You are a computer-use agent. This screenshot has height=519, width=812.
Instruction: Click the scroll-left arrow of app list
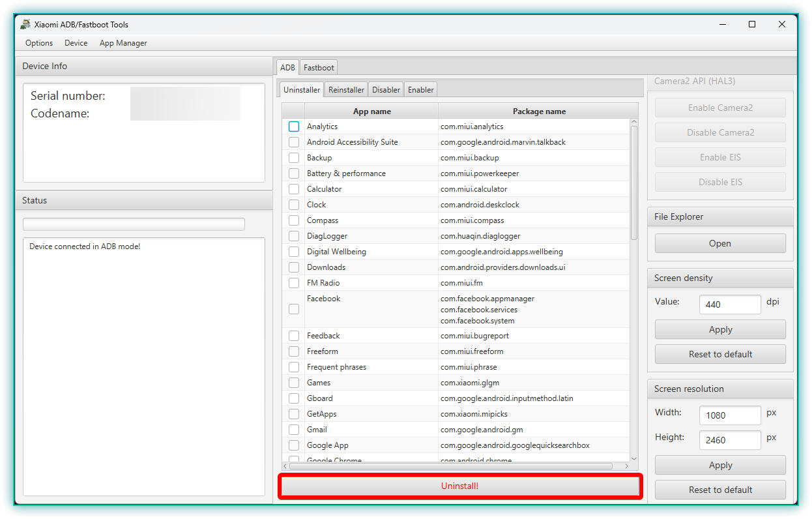285,466
